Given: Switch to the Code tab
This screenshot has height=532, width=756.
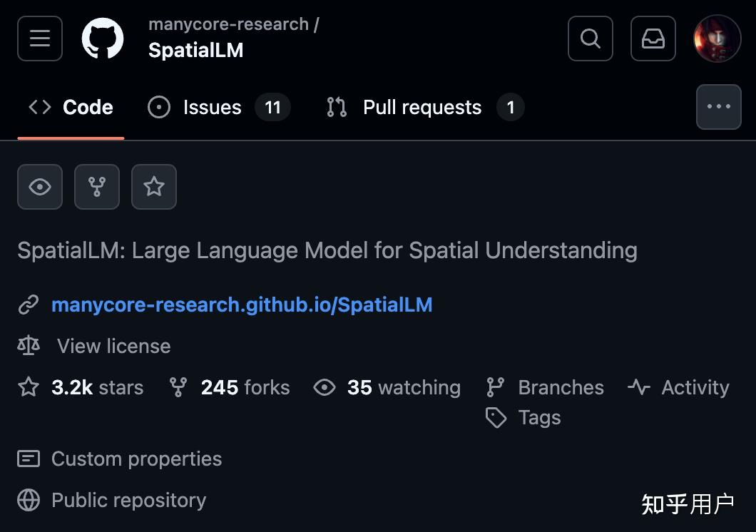Looking at the screenshot, I should coord(71,107).
